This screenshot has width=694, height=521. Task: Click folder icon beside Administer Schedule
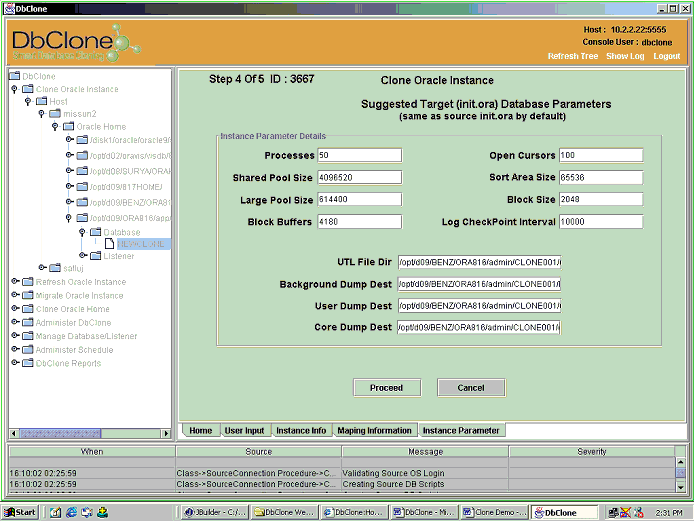(x=28, y=350)
